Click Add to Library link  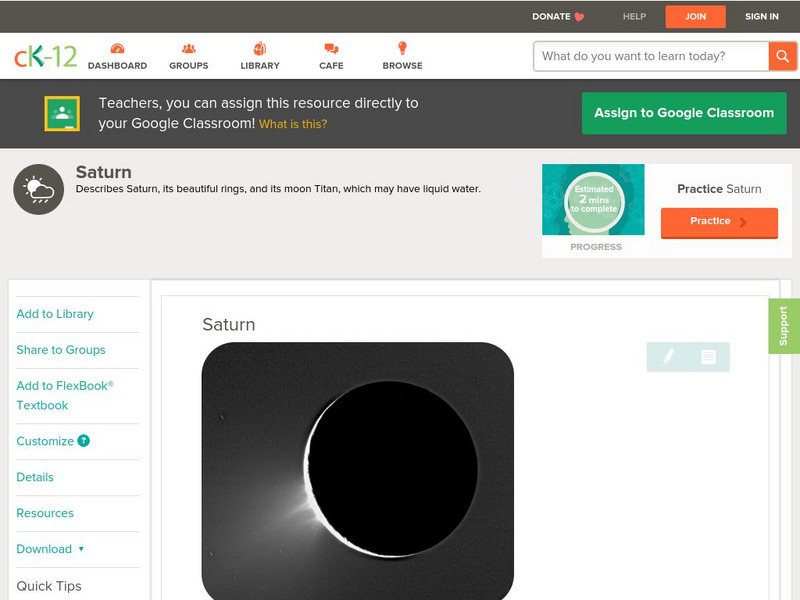55,314
